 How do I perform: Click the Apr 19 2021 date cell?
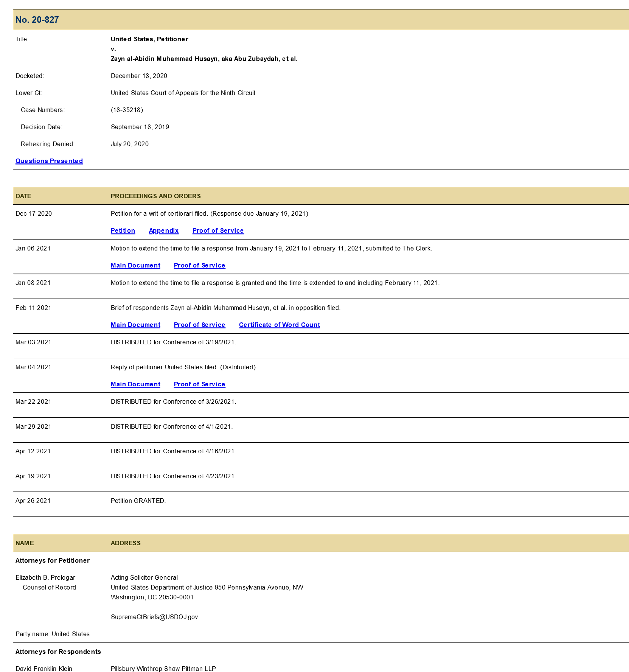(33, 476)
